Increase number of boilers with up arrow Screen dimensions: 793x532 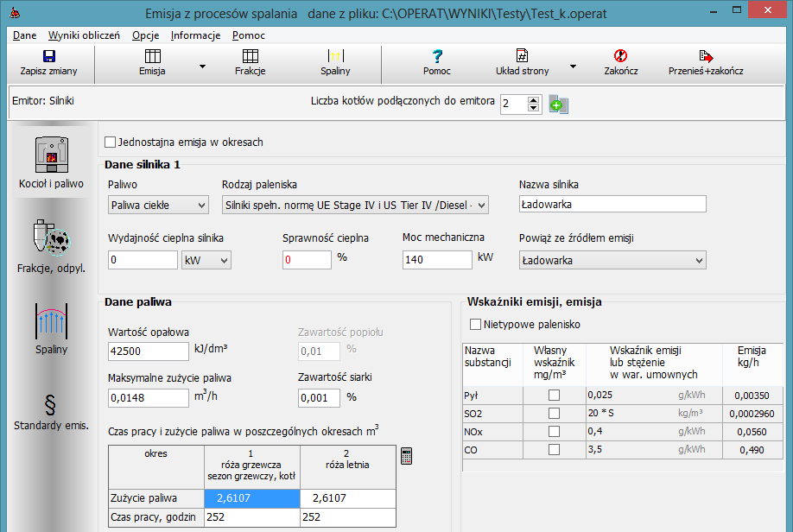point(534,100)
